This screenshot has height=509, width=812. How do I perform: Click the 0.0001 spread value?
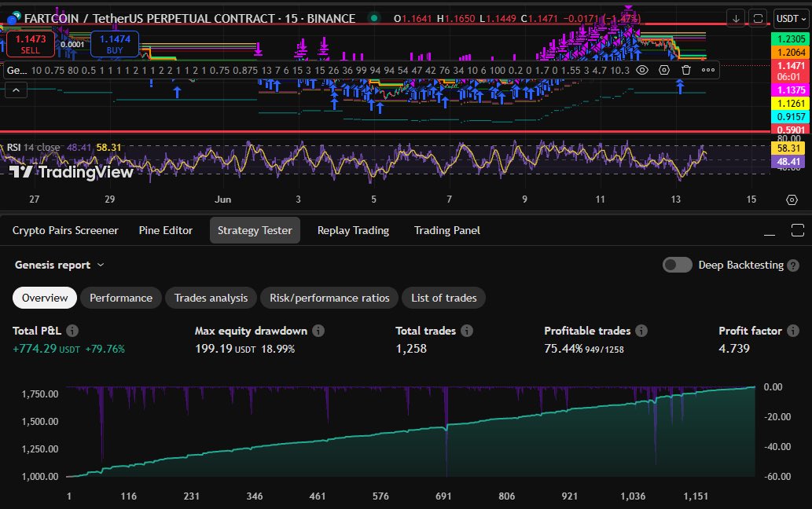[x=72, y=45]
